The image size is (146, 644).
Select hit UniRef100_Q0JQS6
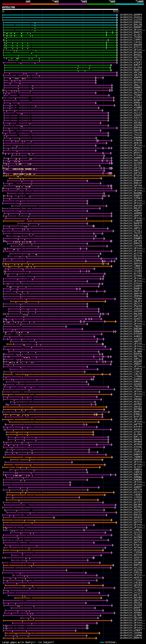pos(131,67)
